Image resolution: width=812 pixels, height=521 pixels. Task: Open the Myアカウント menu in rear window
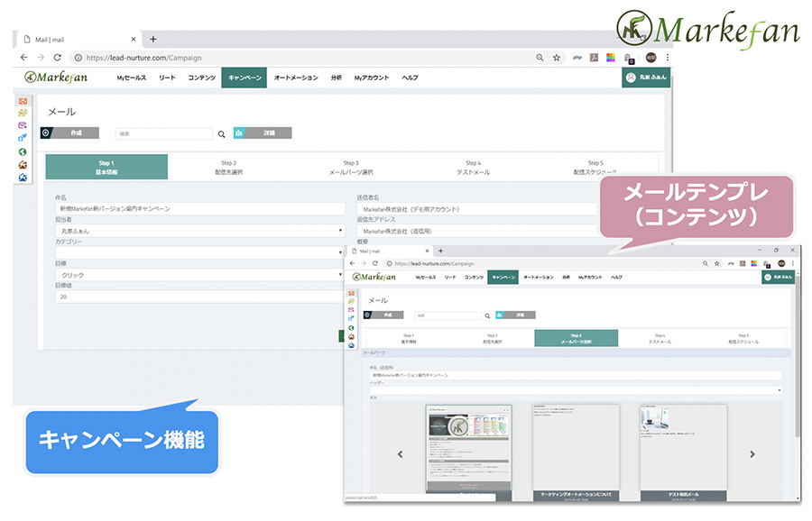pyautogui.click(x=372, y=78)
